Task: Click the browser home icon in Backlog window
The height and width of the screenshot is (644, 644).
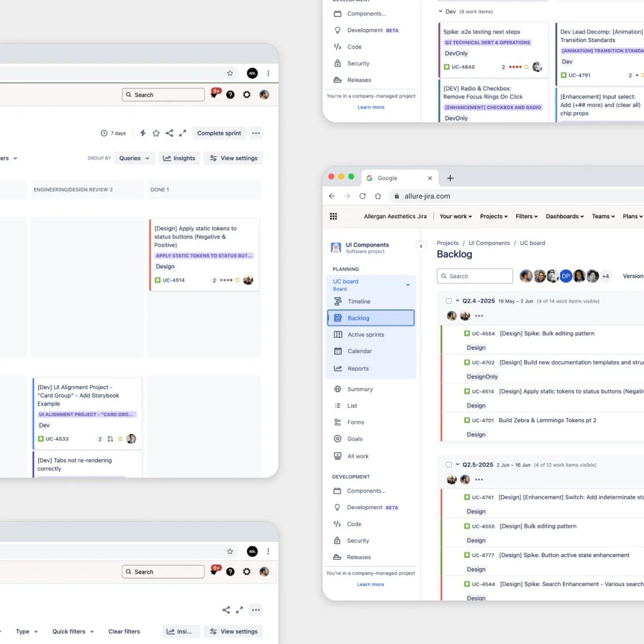Action: (x=378, y=196)
